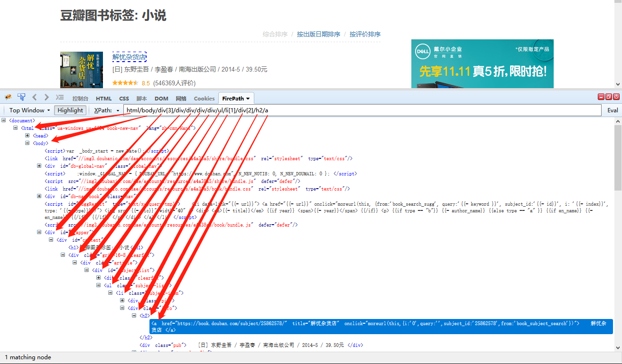Collapse the div grid-16-8 clearfix node

click(63, 255)
